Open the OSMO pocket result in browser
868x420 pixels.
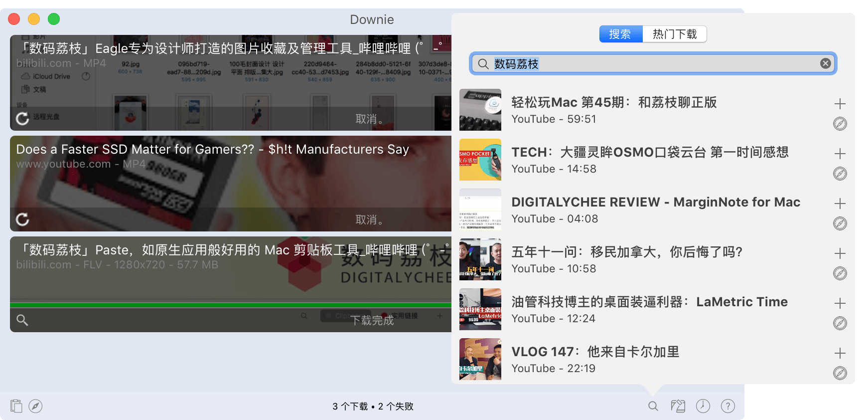(x=840, y=174)
